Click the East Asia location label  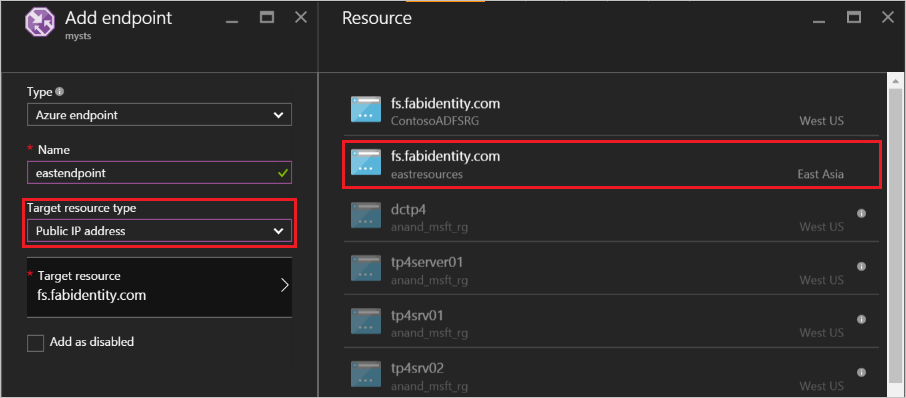coord(820,174)
